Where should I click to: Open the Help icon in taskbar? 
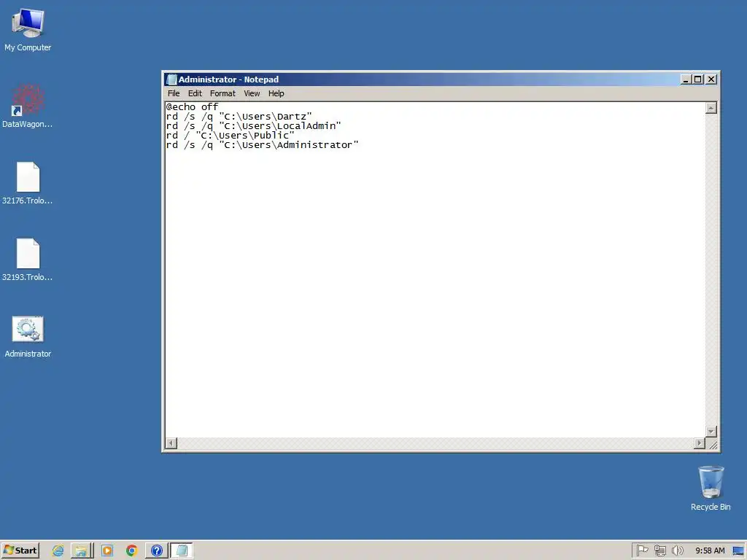[156, 551]
